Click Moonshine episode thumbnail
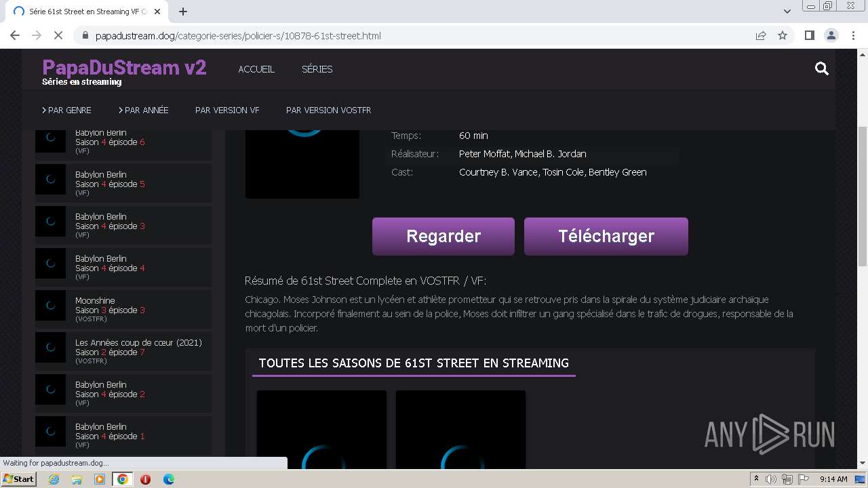Screen dimensions: 868x488 (x=51, y=305)
